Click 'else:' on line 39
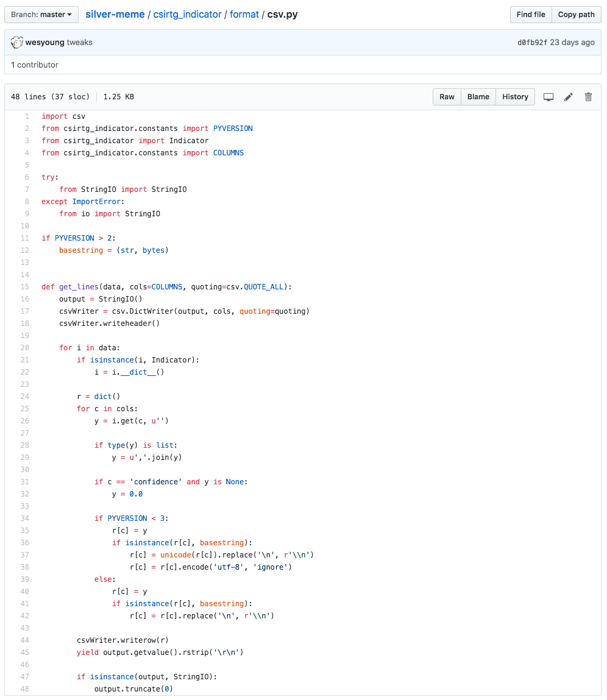607x700 pixels. pyautogui.click(x=105, y=579)
